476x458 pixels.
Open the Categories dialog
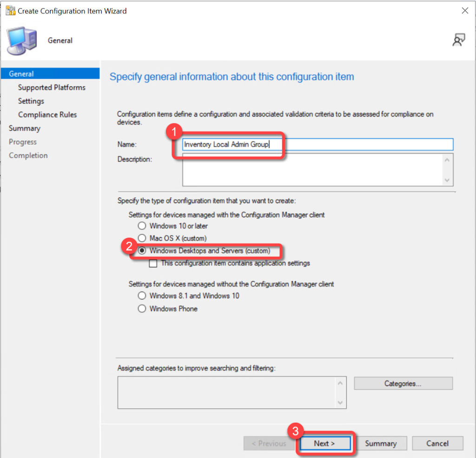tap(403, 384)
